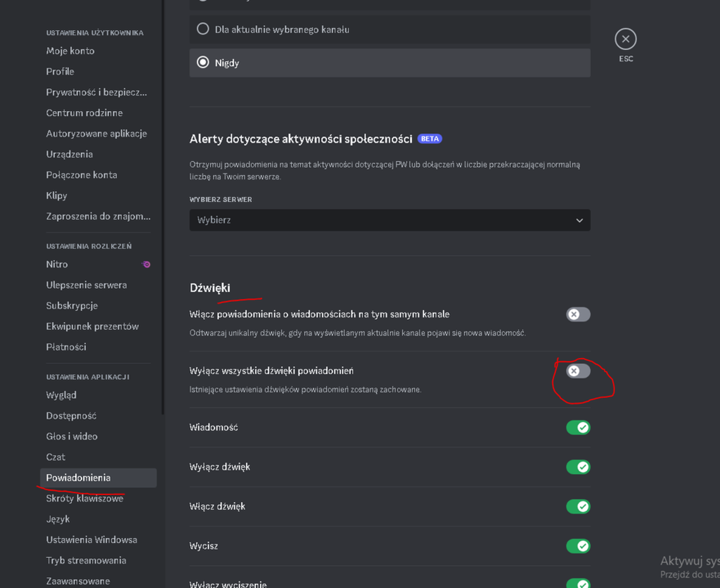Go to "Zaawansowane" settings

pos(78,581)
